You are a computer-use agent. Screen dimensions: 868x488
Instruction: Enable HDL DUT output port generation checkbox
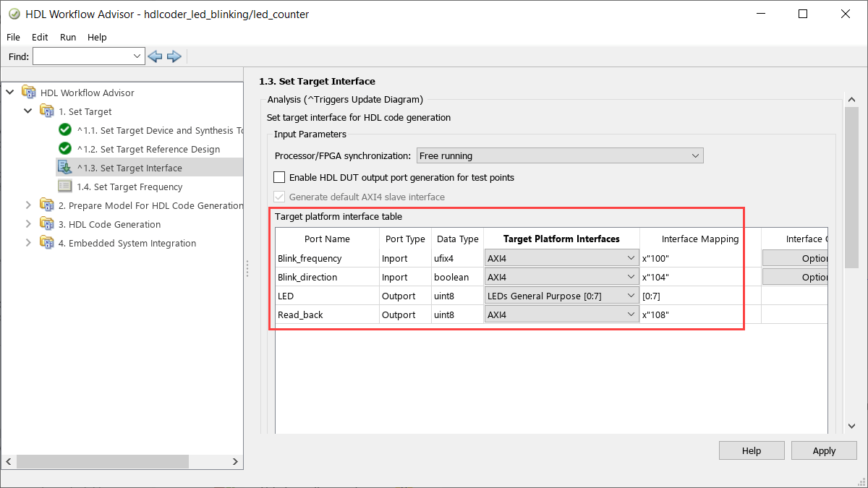tap(279, 177)
